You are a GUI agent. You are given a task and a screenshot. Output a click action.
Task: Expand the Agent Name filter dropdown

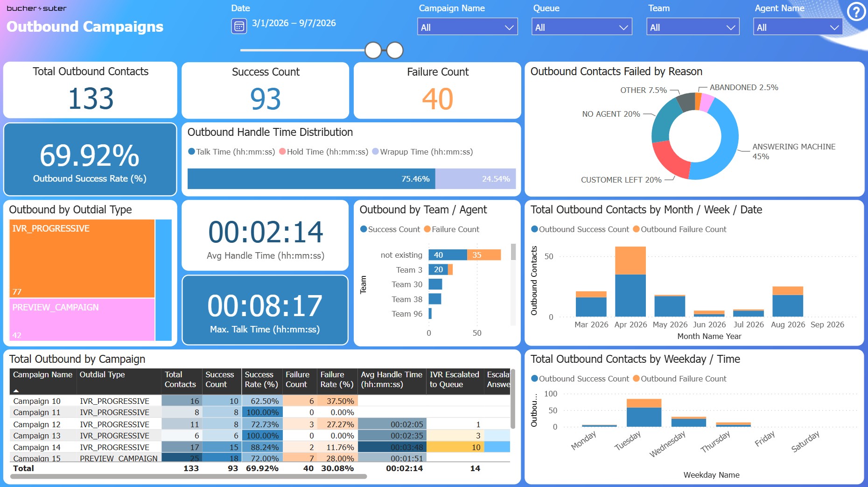click(798, 27)
